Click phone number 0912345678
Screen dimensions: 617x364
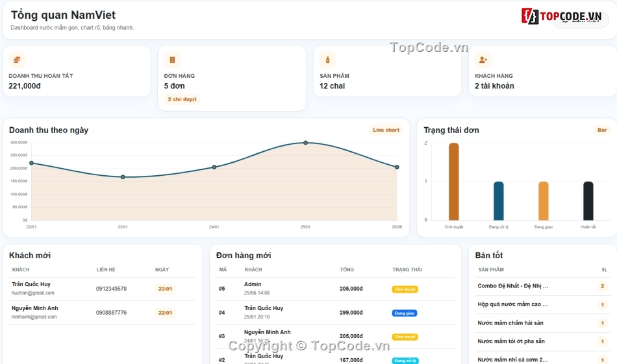pos(111,289)
